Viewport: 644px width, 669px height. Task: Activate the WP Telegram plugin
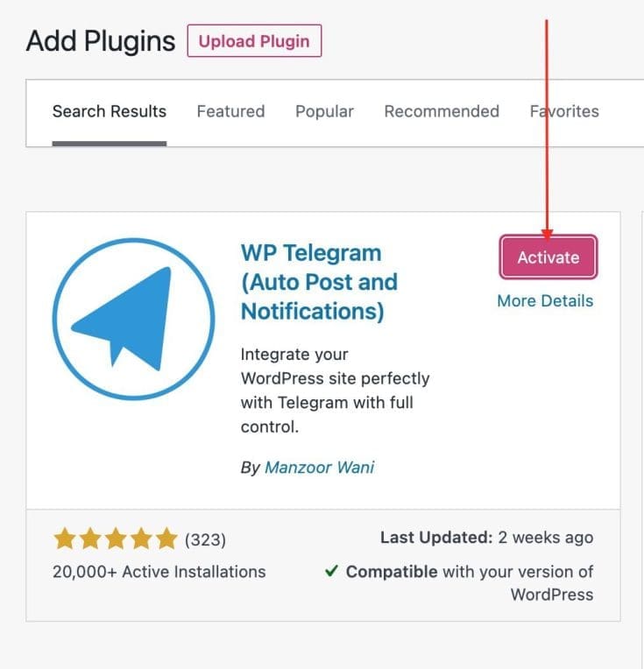coord(548,257)
